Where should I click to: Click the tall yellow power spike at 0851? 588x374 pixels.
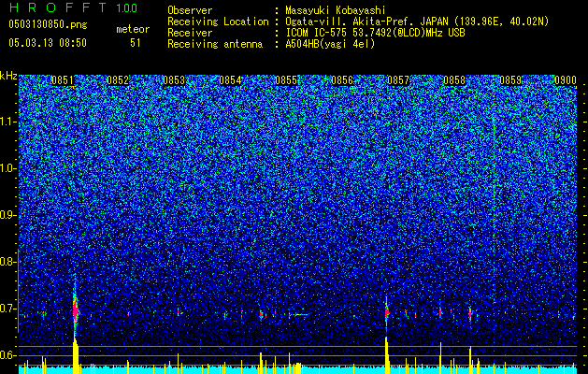[x=76, y=355]
